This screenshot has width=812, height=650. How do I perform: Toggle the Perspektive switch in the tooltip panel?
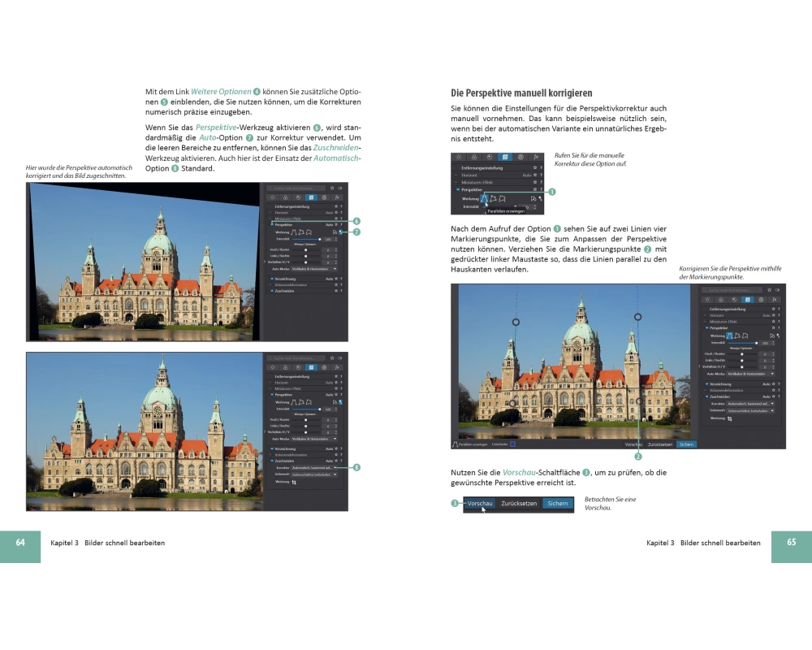click(456, 189)
